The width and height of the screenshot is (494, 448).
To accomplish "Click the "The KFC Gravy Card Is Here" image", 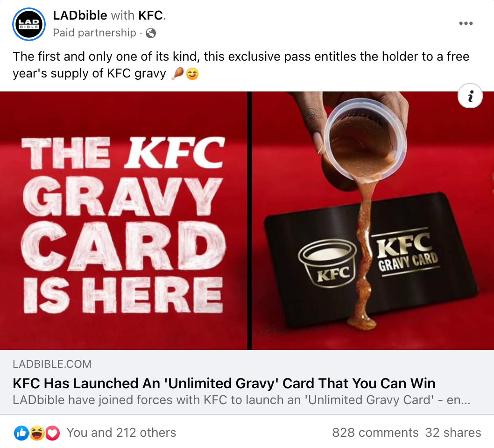I will pos(123,221).
